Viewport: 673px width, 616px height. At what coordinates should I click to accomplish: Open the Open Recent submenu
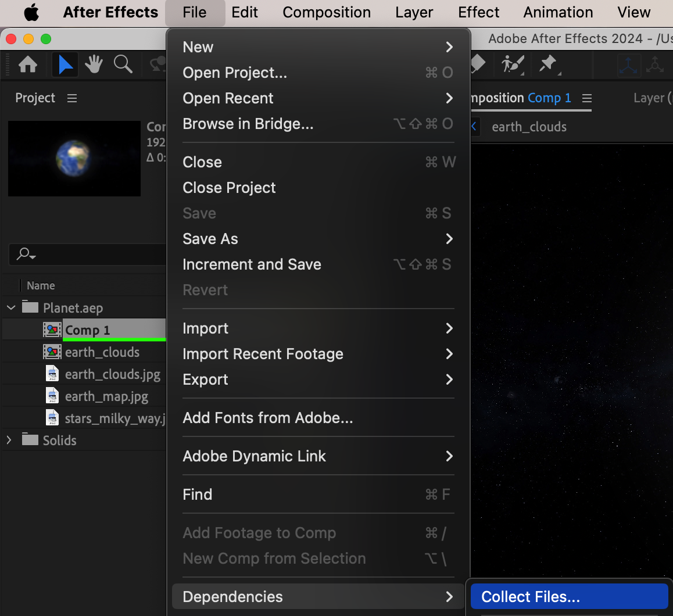click(x=318, y=98)
